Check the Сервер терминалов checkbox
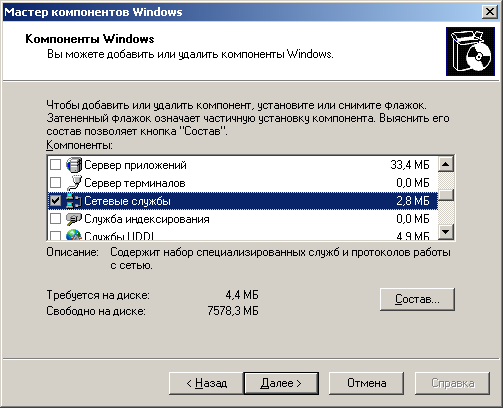Viewport: 503px width, 408px height. pyautogui.click(x=55, y=183)
